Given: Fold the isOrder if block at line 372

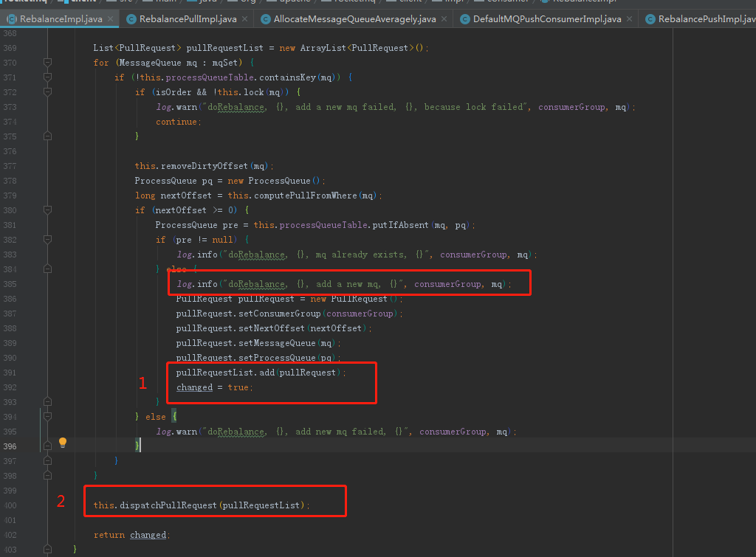Looking at the screenshot, I should (x=47, y=91).
